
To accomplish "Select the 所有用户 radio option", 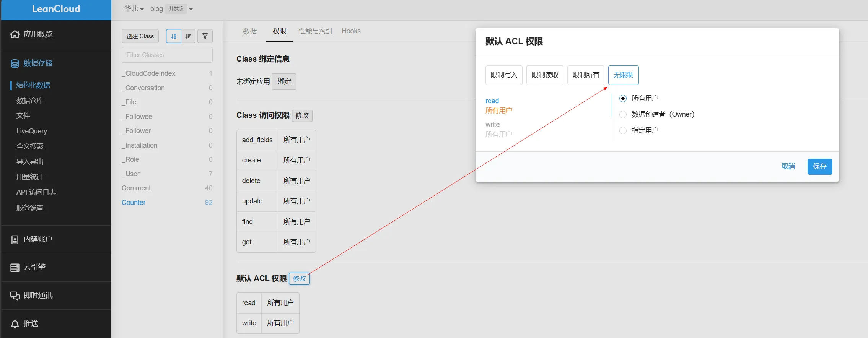I will click(623, 99).
